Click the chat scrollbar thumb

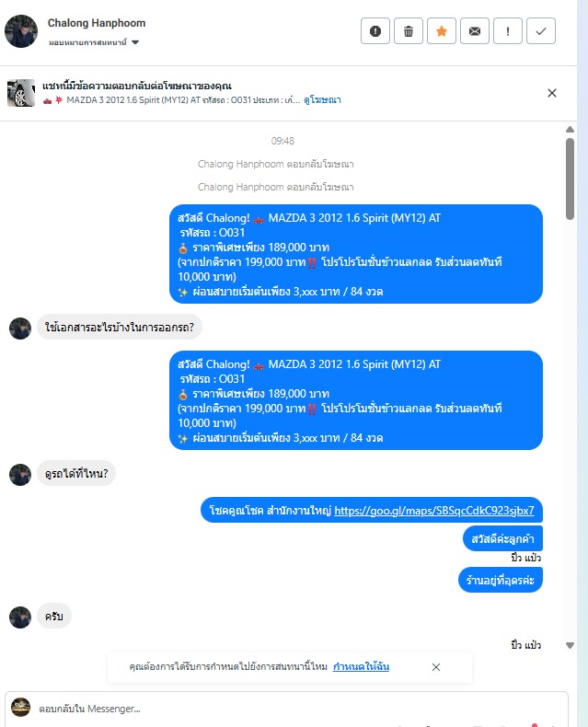click(x=570, y=179)
